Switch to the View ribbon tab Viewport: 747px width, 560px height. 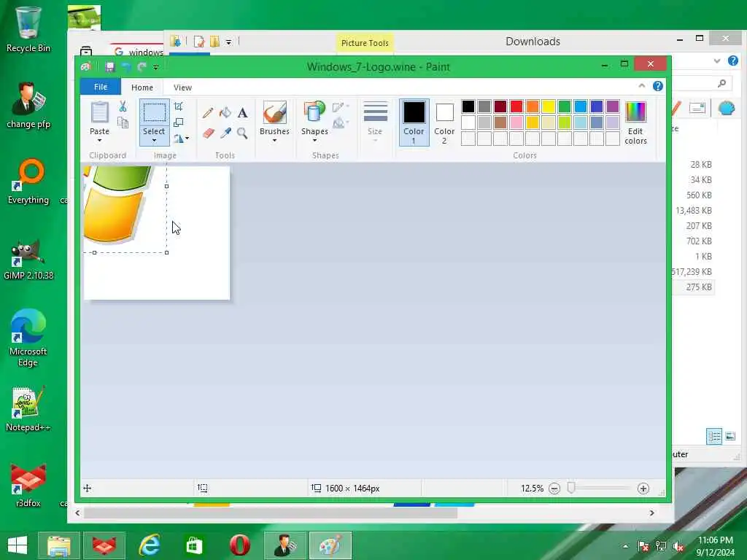(x=182, y=87)
